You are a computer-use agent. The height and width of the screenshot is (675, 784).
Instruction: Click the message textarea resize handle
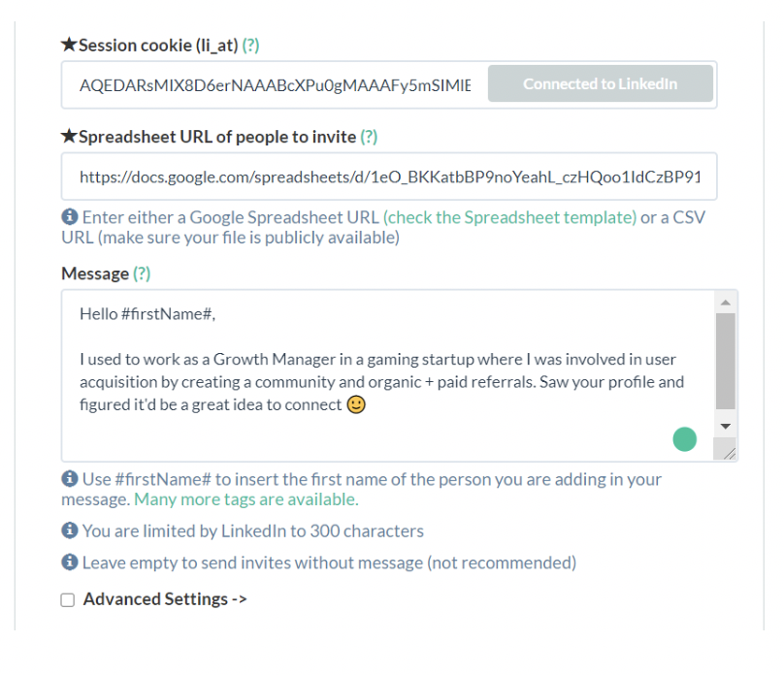point(727,451)
